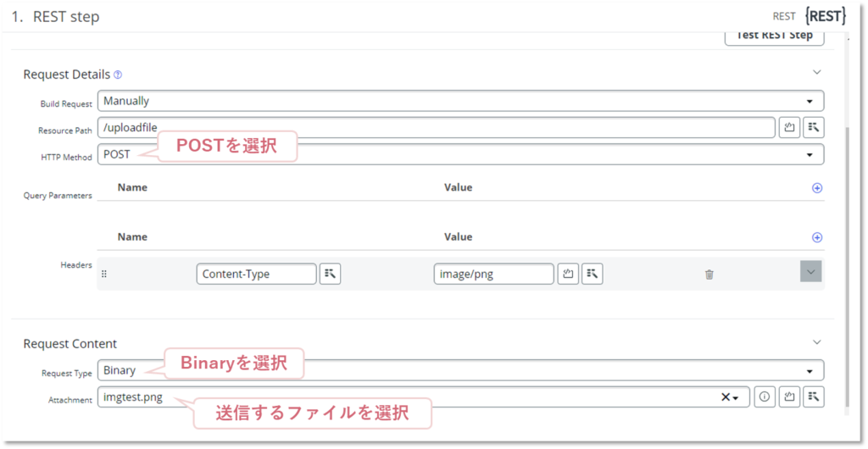Click the {REST} step type icon

[x=826, y=17]
